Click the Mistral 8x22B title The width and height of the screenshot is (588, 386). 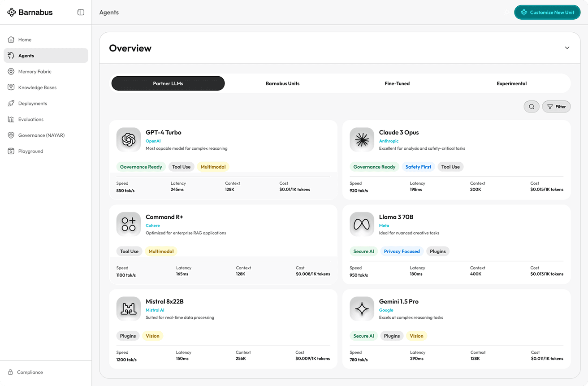click(165, 301)
